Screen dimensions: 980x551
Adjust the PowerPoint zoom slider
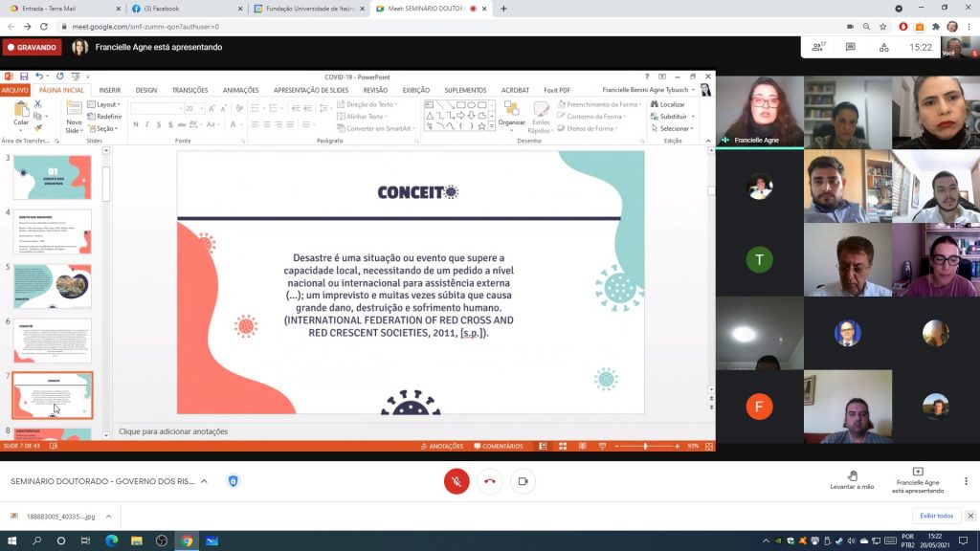(x=645, y=446)
